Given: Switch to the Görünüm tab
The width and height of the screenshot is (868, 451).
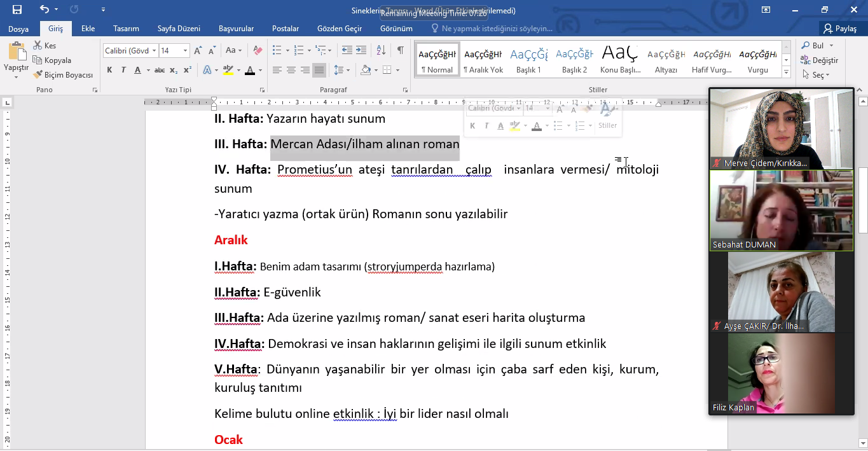Looking at the screenshot, I should tap(396, 29).
